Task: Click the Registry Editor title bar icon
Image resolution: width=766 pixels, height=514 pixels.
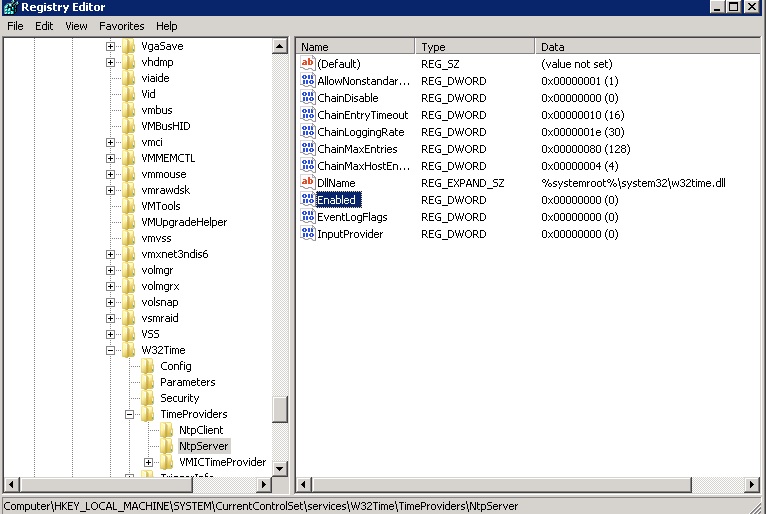Action: (10, 7)
